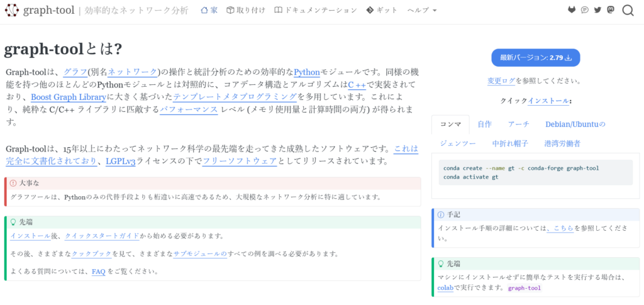
Task: Open the GitLab icon in header
Action: pos(572,10)
